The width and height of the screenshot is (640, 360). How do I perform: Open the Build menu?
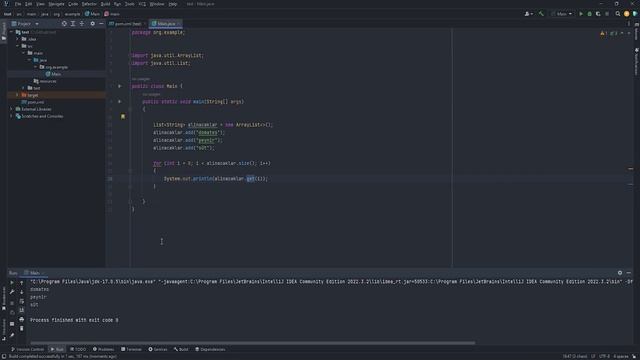[x=105, y=4]
